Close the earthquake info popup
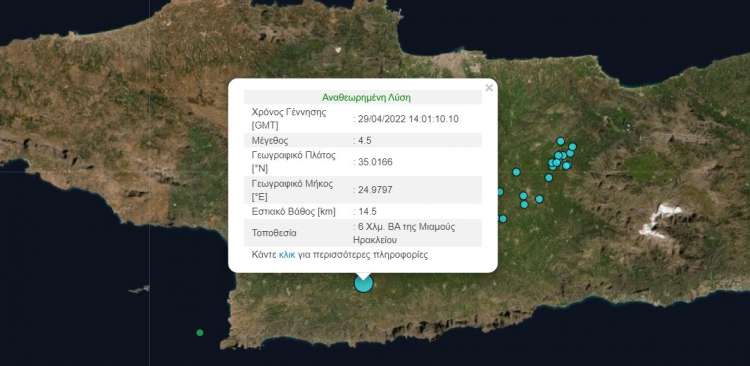750x366 pixels. (x=489, y=88)
